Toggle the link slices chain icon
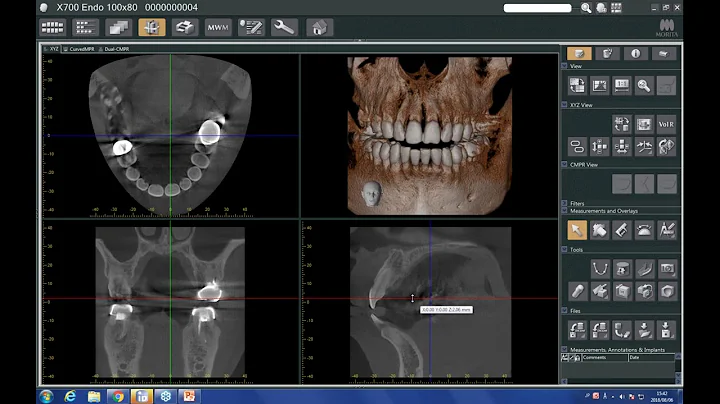720x404 pixels. point(577,147)
